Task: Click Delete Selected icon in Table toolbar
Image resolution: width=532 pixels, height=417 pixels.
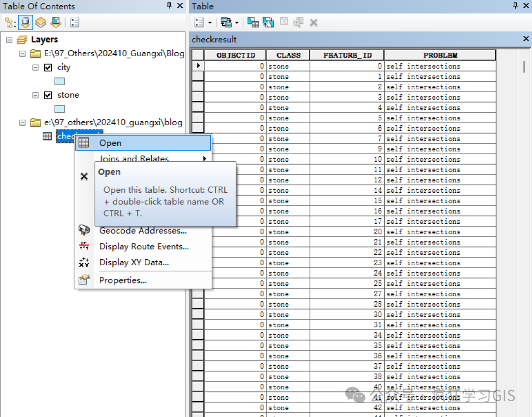Action: [x=314, y=23]
